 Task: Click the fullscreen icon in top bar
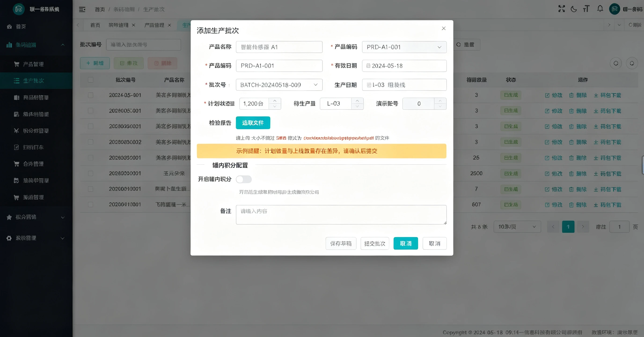[561, 9]
